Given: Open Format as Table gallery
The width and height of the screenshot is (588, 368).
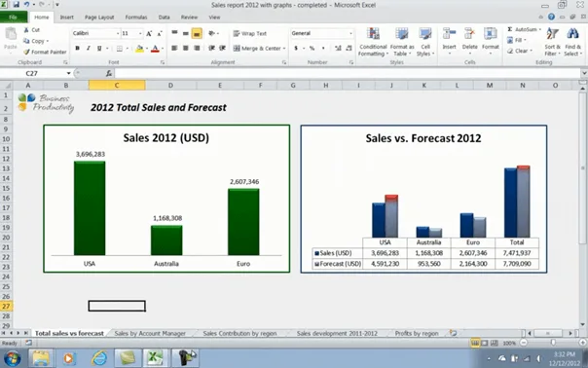Looking at the screenshot, I should coord(402,42).
